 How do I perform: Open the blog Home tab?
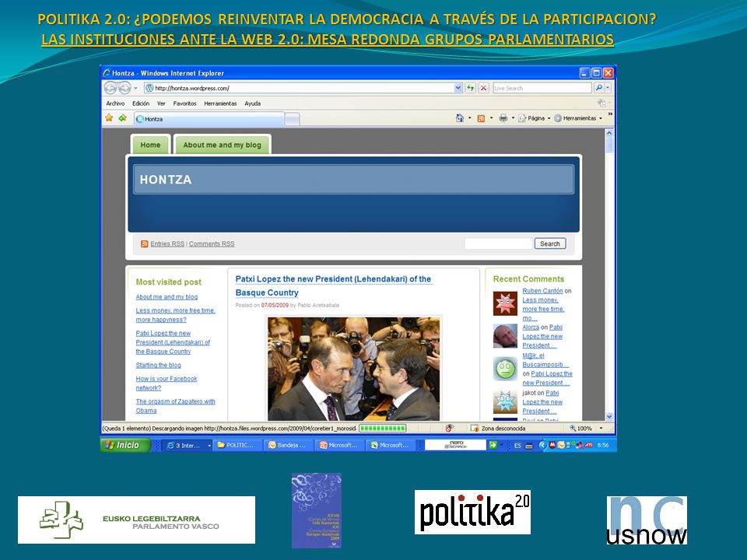150,145
